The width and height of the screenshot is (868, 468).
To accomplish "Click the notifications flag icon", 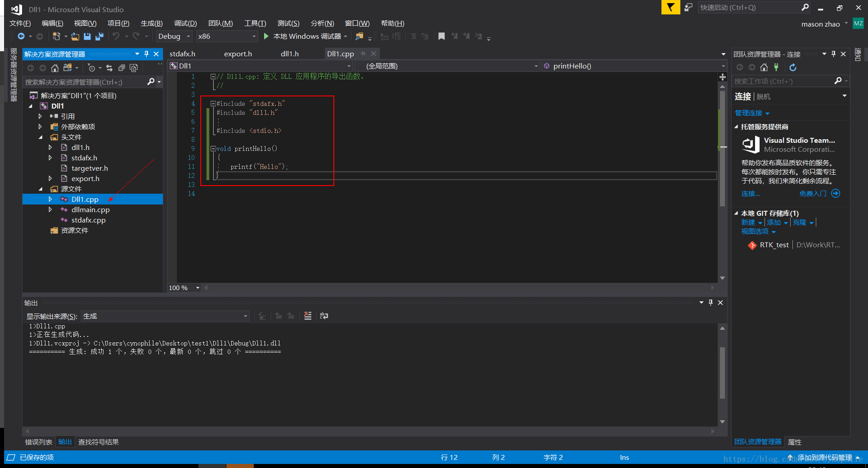I will 670,7.
